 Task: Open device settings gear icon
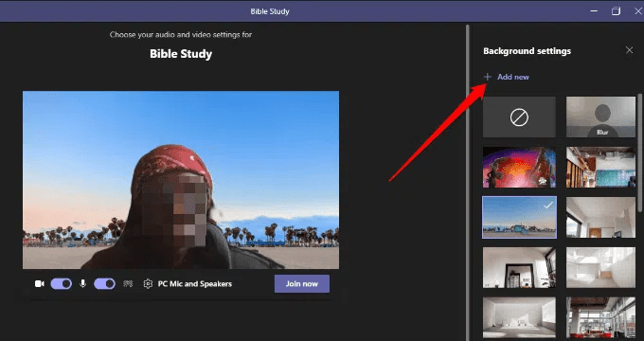pyautogui.click(x=148, y=284)
